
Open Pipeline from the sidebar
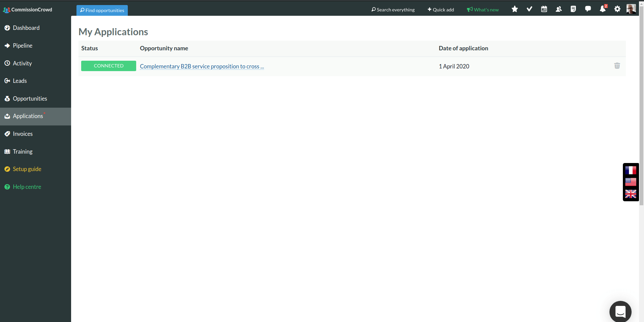(x=22, y=46)
